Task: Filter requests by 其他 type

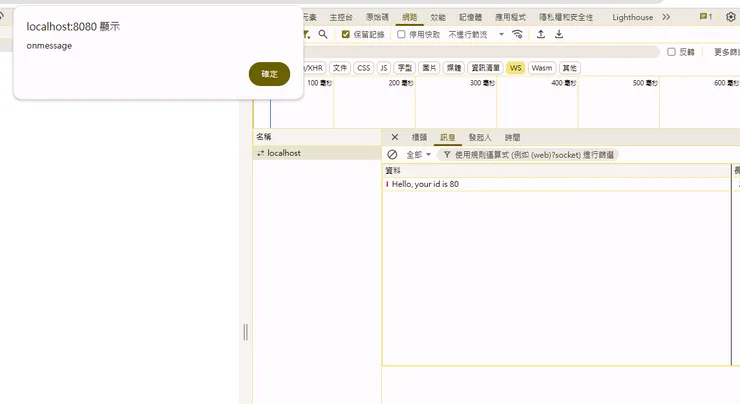Action: (x=570, y=68)
